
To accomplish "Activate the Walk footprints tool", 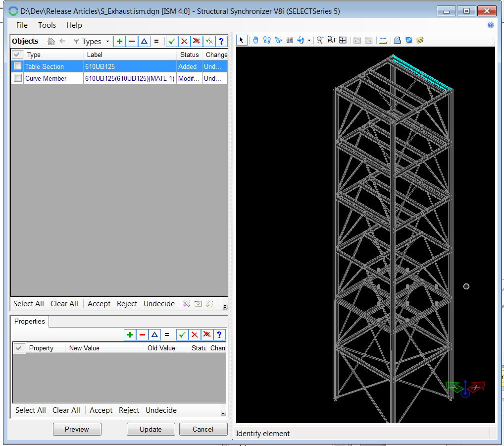I will [267, 40].
